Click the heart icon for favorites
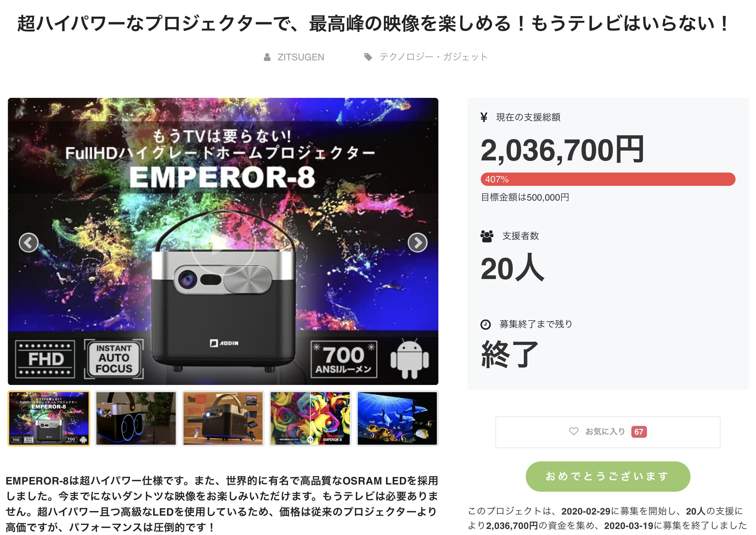This screenshot has height=535, width=756. pos(574,431)
